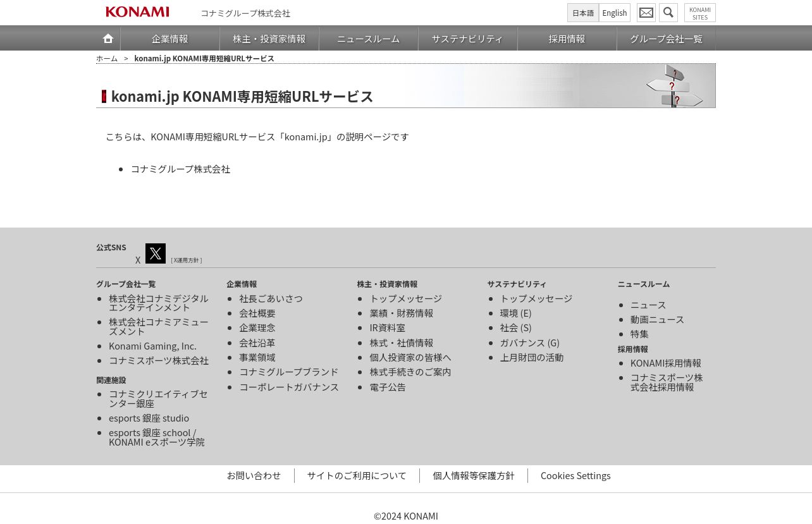This screenshot has width=812, height=524.
Task: Open 特集 footer link
Action: tap(639, 334)
